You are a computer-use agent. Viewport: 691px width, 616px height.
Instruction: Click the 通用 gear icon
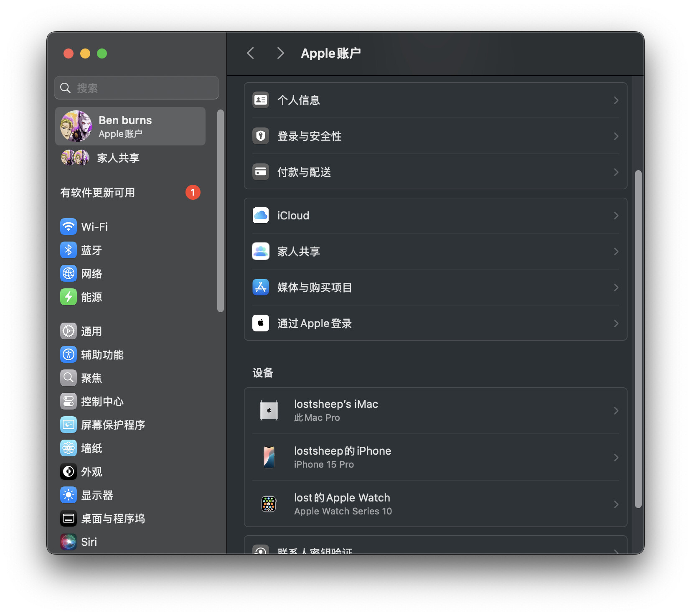click(69, 331)
